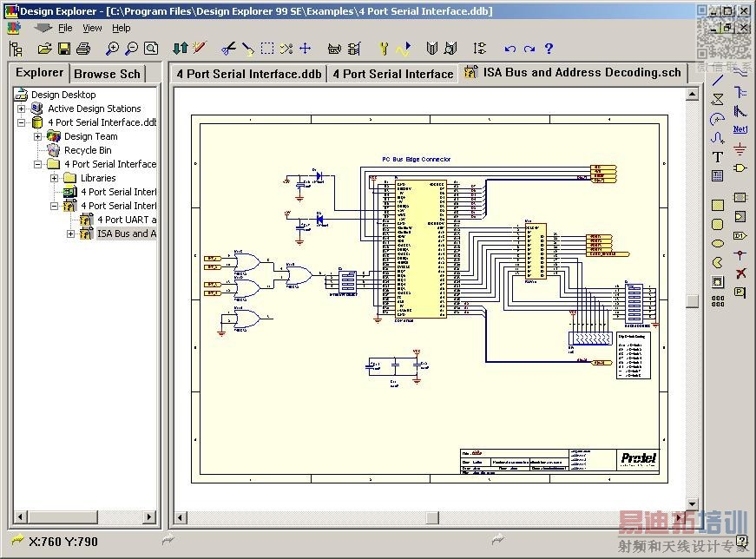Open the File menu
The width and height of the screenshot is (756, 559).
pos(65,28)
